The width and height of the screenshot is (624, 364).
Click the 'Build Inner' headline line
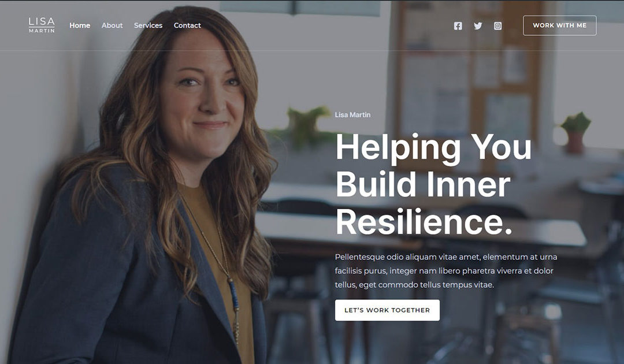[x=423, y=184]
